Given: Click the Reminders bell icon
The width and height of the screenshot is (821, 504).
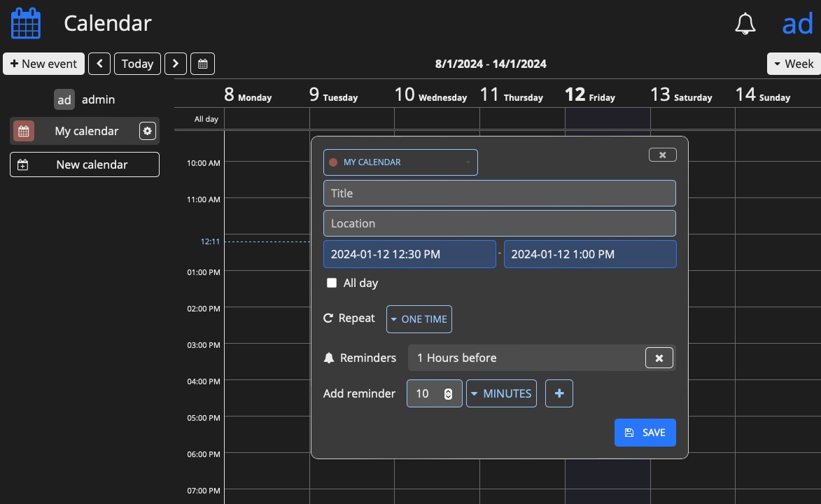Looking at the screenshot, I should 329,358.
